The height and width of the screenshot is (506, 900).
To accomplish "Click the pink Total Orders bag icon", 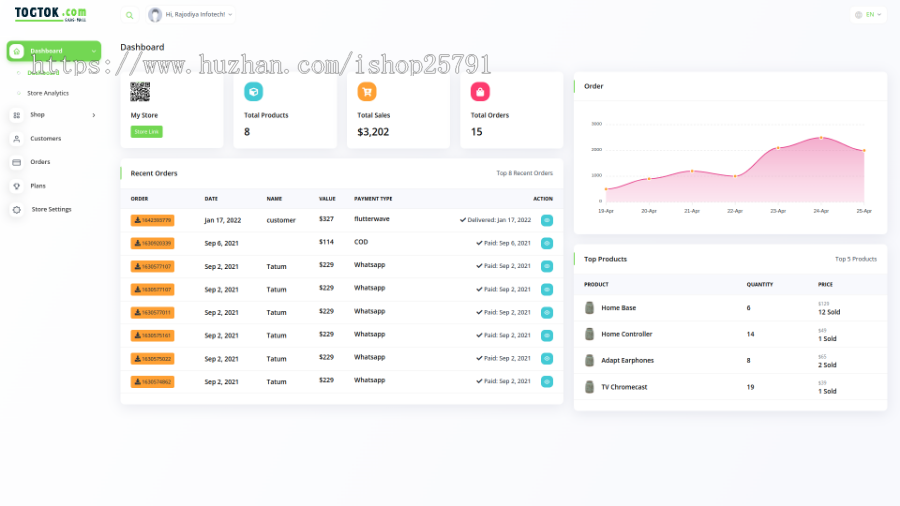I will click(x=480, y=92).
